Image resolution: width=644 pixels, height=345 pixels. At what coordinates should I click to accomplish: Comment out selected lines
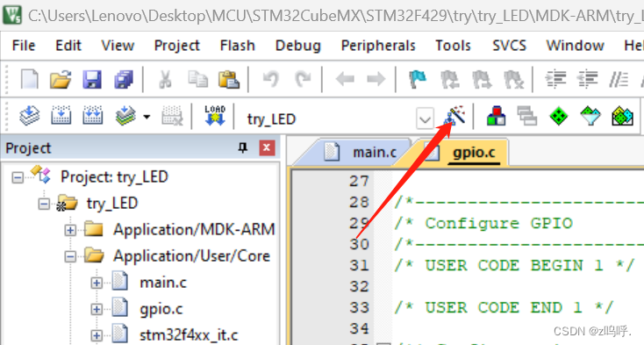coord(619,79)
